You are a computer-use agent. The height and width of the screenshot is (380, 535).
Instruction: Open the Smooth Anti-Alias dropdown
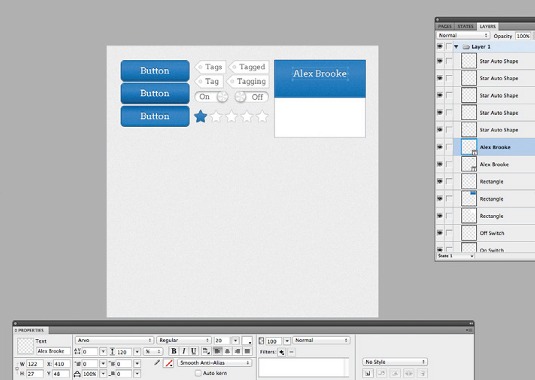point(215,363)
